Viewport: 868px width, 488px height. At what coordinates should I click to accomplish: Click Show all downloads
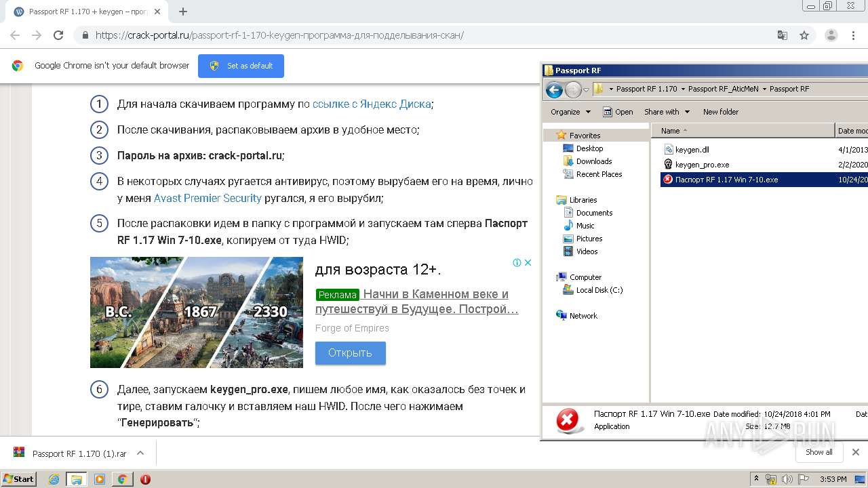point(818,452)
